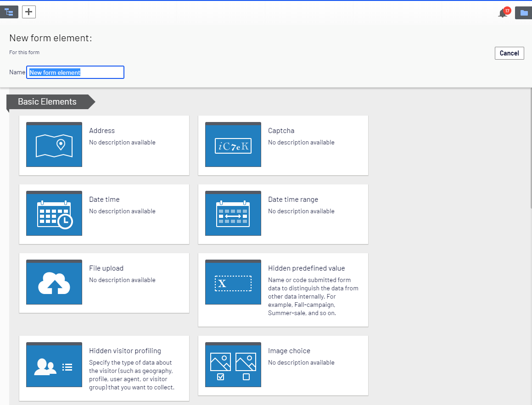532x405 pixels.
Task: Click the Name input field
Action: coord(75,72)
